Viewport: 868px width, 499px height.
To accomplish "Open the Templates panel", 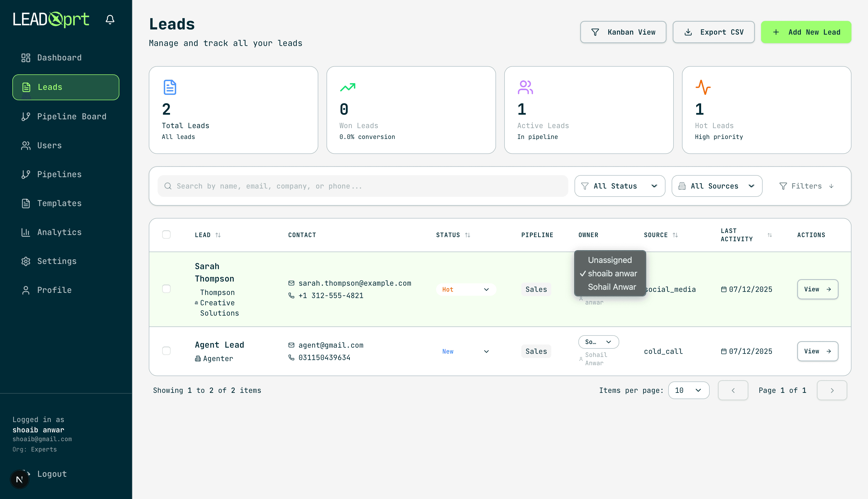I will 59,203.
